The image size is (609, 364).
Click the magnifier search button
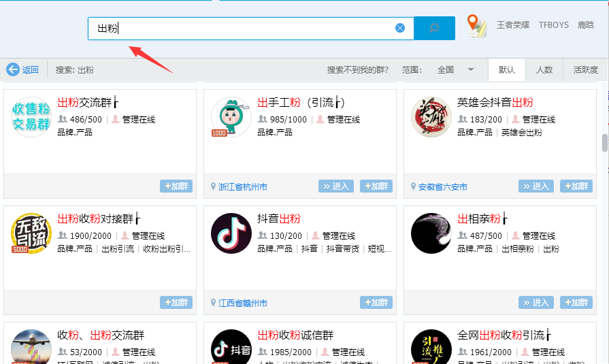[434, 28]
